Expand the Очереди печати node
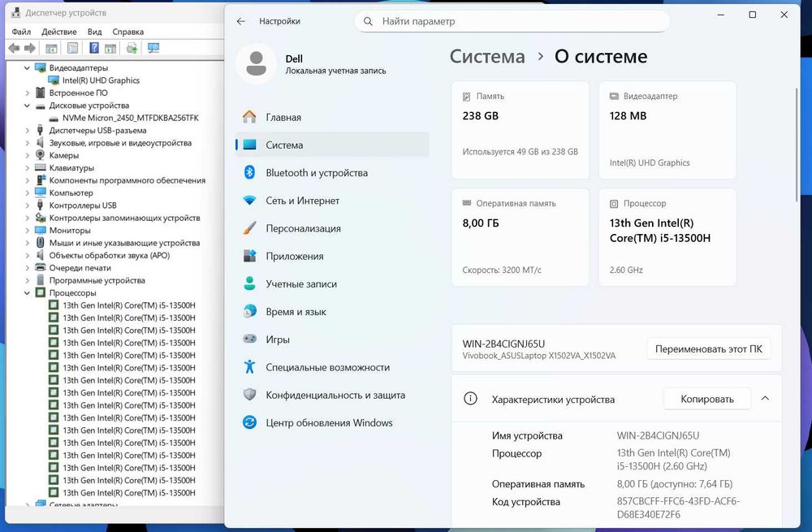Screen dimensions: 812x532 click(x=27, y=268)
